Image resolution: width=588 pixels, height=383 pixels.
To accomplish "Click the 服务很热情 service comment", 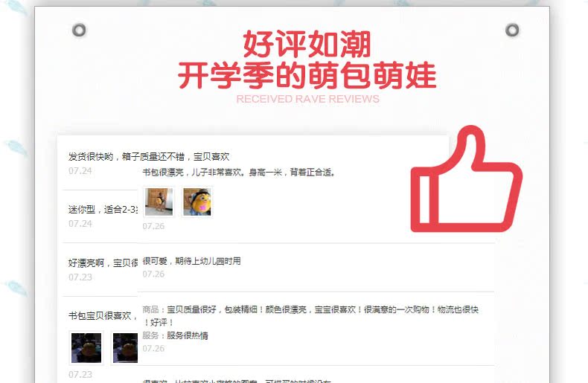I will coord(187,335).
